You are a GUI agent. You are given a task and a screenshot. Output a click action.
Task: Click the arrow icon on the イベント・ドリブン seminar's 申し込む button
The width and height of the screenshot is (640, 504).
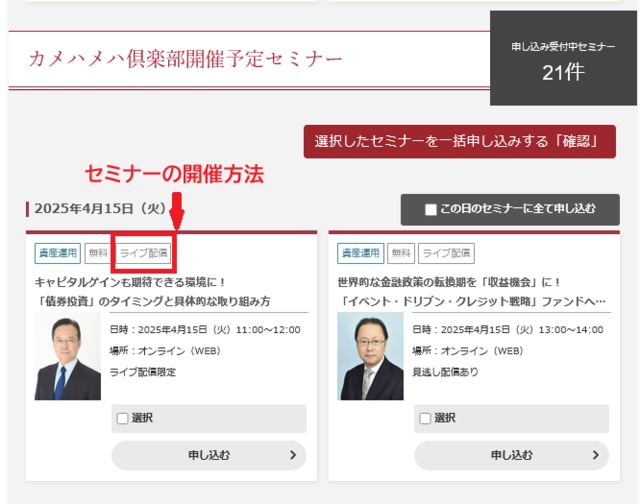tap(595, 455)
